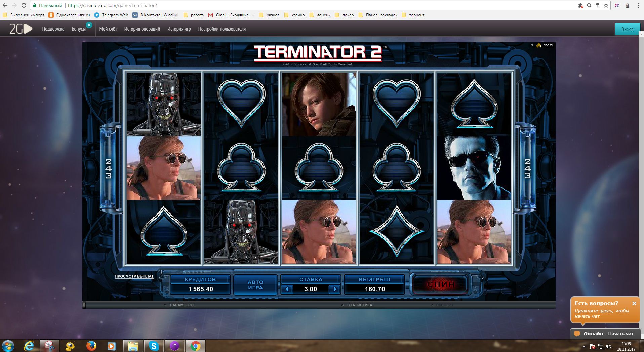Click the SE browser extension icon
The width and height of the screenshot is (644, 352).
pyautogui.click(x=617, y=5)
